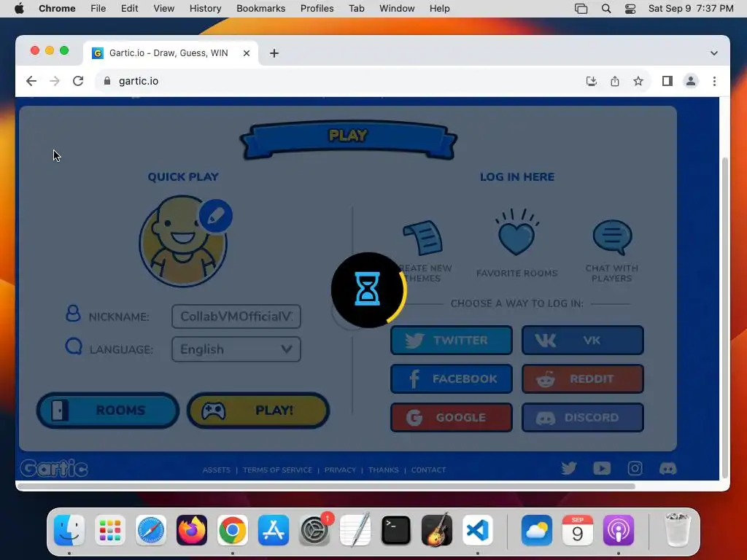Open the Profiles menu

click(x=317, y=9)
